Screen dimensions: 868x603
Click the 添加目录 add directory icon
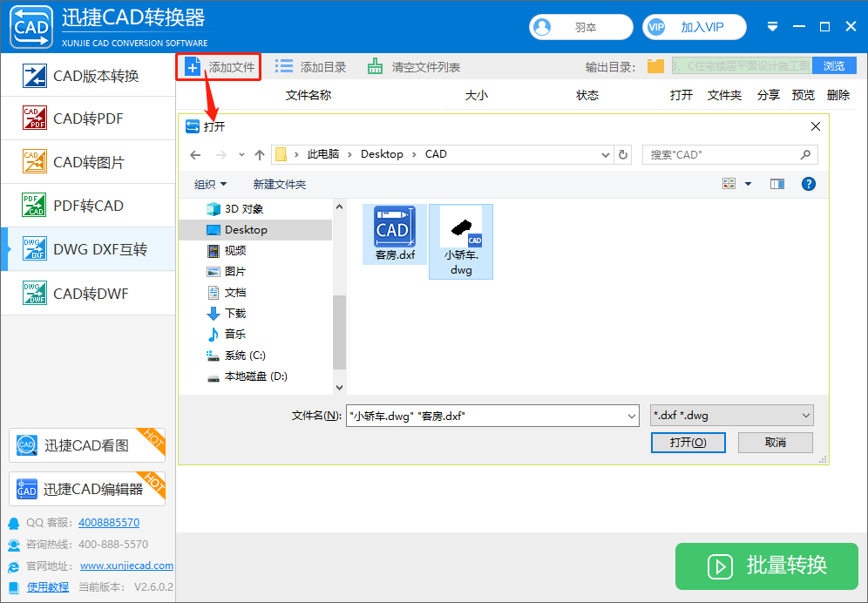coord(283,64)
